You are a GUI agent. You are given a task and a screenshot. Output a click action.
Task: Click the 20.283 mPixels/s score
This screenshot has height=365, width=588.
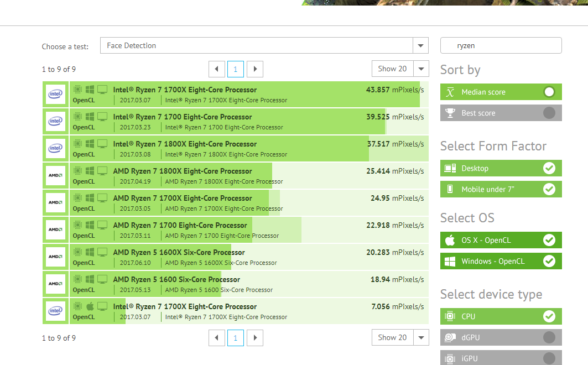395,252
